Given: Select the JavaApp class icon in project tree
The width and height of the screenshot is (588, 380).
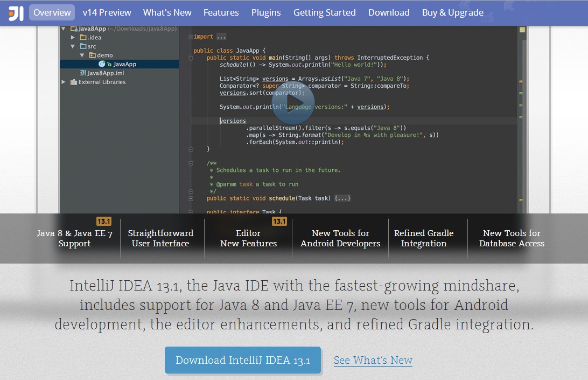Looking at the screenshot, I should pos(102,64).
